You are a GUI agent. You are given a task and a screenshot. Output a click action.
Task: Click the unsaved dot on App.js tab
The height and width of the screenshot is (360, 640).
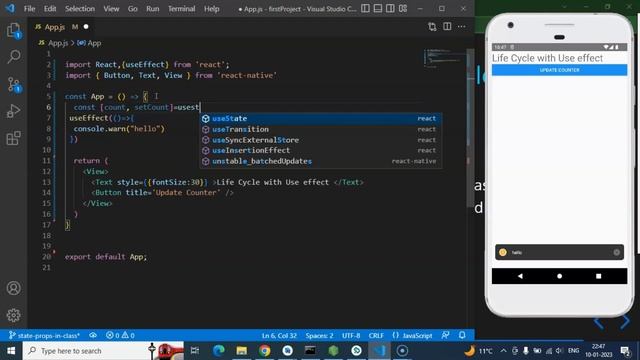click(x=86, y=27)
